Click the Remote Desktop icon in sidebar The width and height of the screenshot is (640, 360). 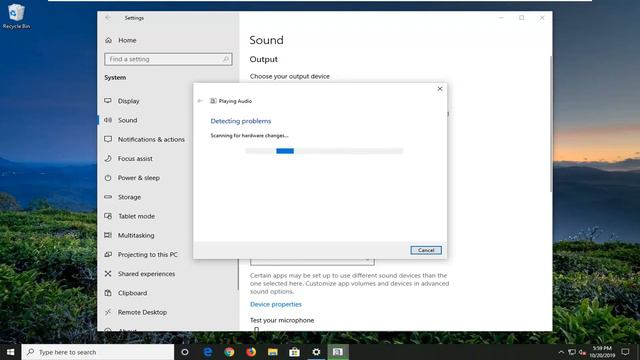[108, 312]
